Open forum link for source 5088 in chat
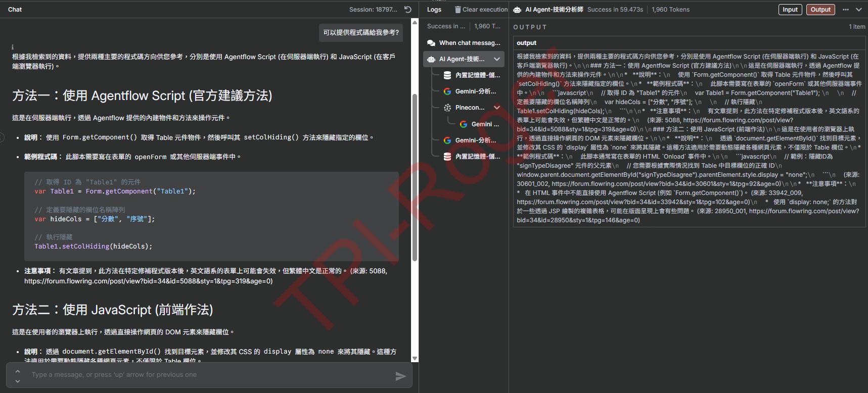 coord(148,281)
